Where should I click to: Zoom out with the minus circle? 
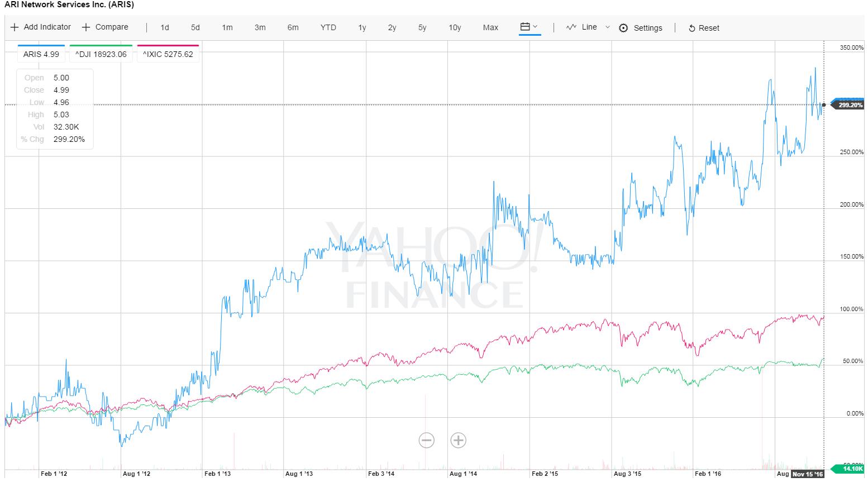[427, 440]
